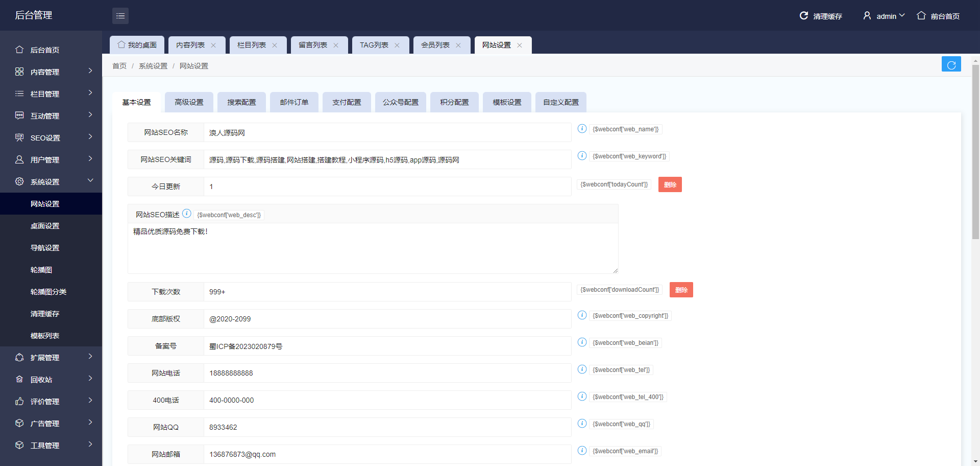Switch to the 公众号配置 tab
This screenshot has height=466, width=980.
pos(401,102)
